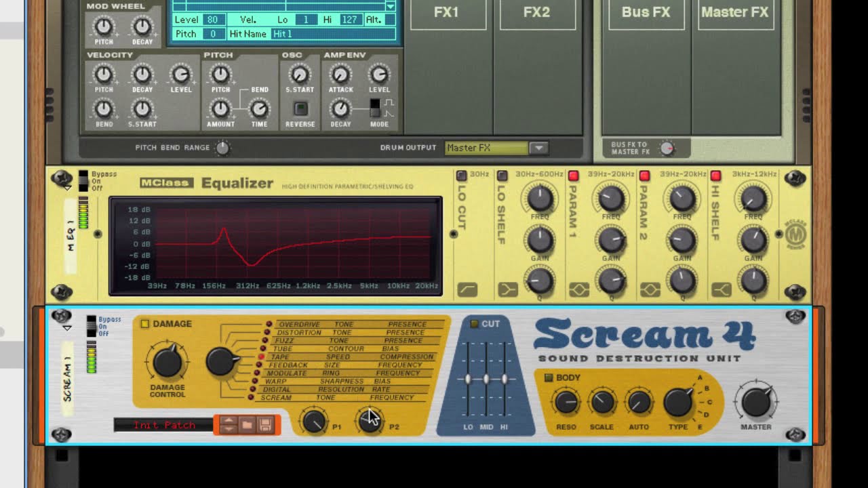868x488 pixels.
Task: Click the Pitch Bend Range knob
Action: 222,148
